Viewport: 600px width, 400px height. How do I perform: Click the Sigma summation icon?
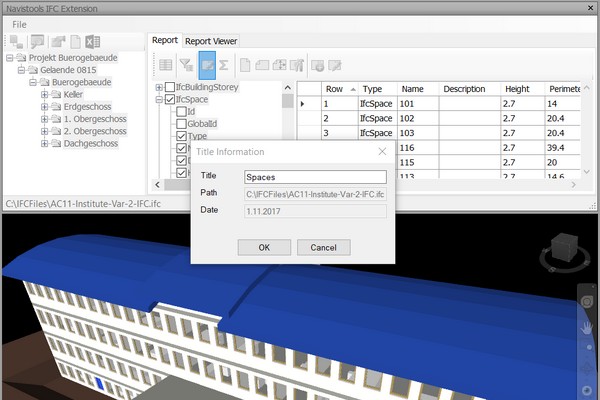pos(224,66)
